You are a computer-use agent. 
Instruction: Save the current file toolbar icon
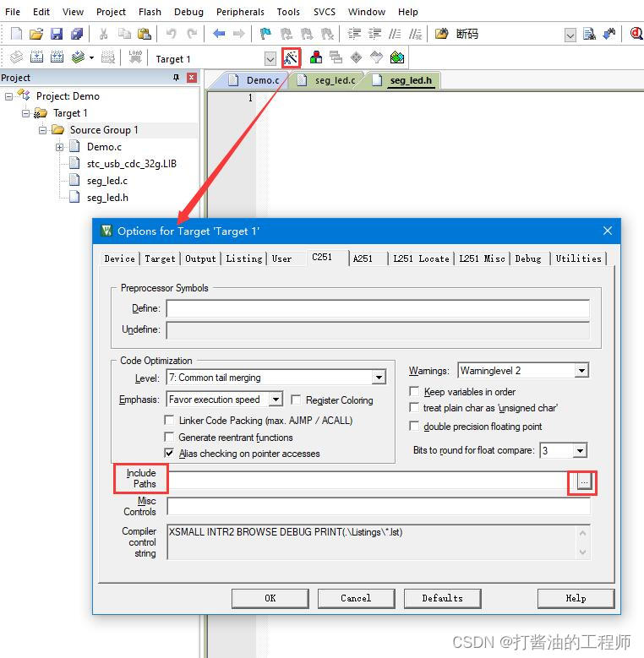click(57, 34)
